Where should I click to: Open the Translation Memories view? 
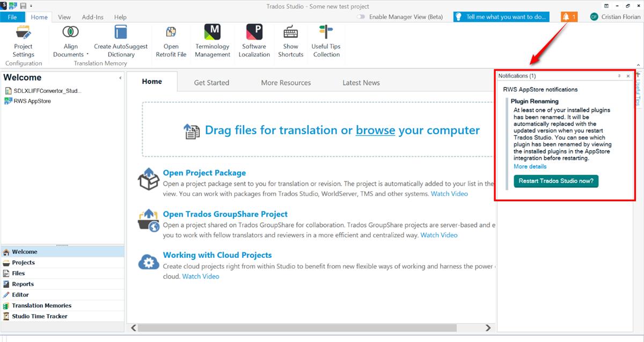click(62, 305)
